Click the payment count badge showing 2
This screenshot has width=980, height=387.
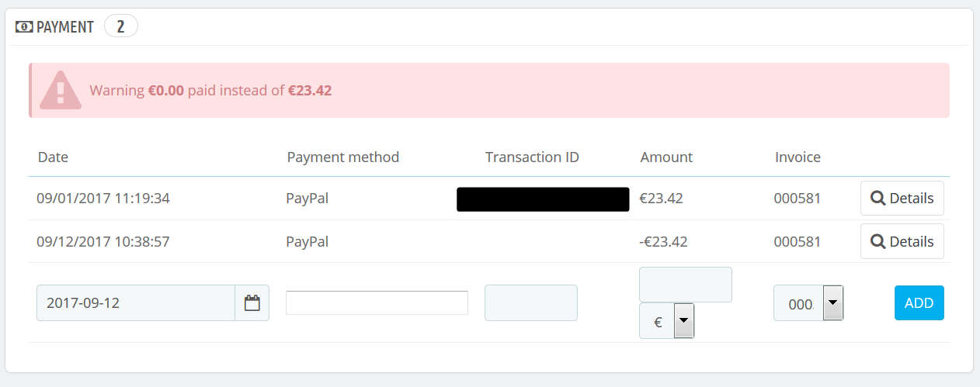pos(120,27)
